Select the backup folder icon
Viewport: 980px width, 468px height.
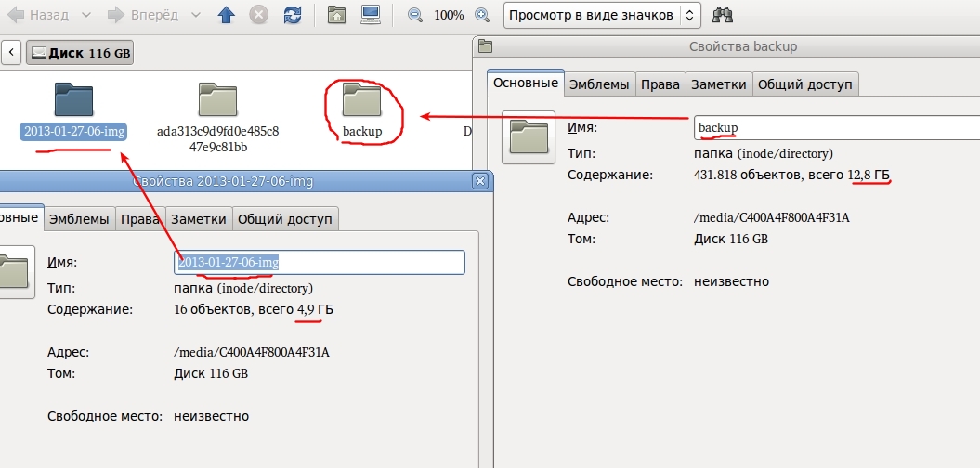pyautogui.click(x=362, y=100)
